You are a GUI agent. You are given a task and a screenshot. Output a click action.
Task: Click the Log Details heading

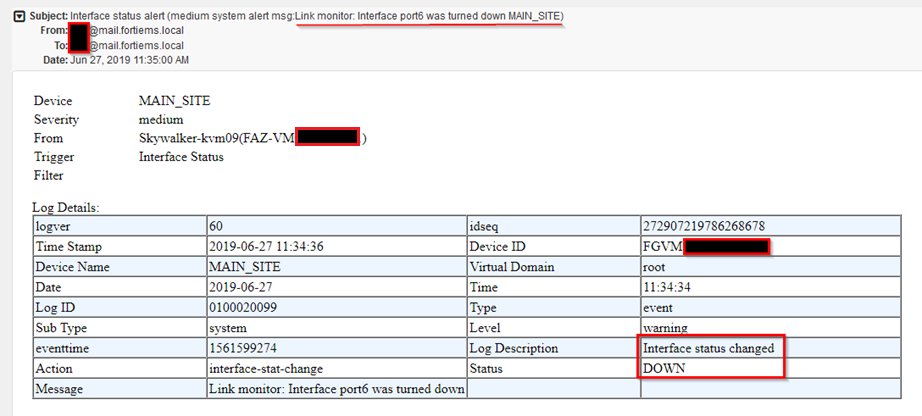(73, 207)
